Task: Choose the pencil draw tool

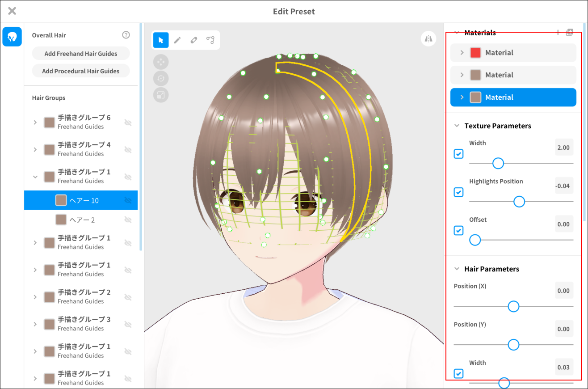Action: coord(177,40)
